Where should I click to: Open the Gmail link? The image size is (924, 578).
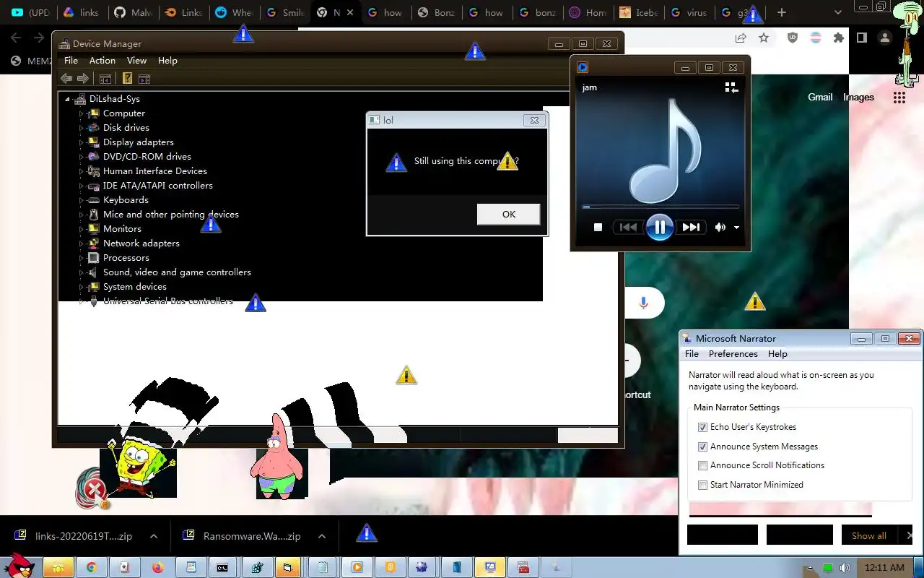pos(820,97)
